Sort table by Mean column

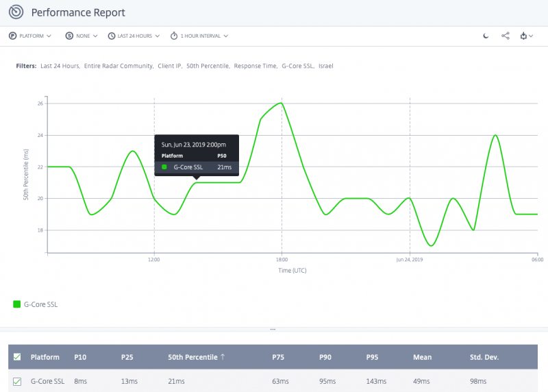click(422, 357)
